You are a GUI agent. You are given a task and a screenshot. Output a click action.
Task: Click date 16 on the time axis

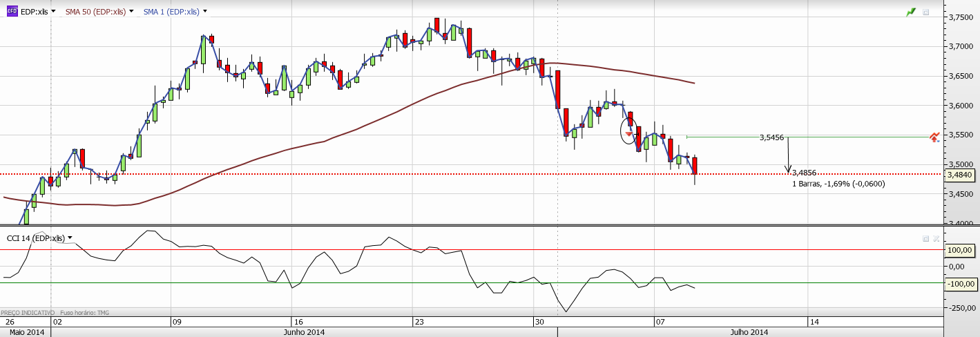tap(298, 322)
